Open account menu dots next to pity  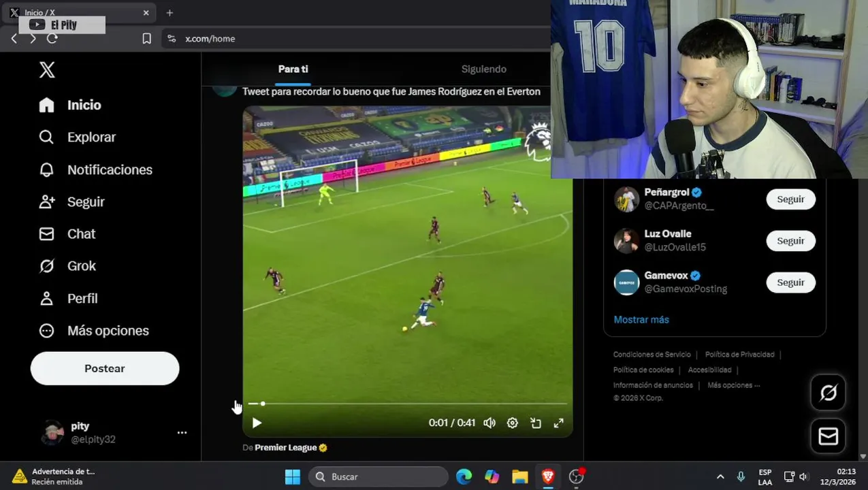[x=182, y=432]
